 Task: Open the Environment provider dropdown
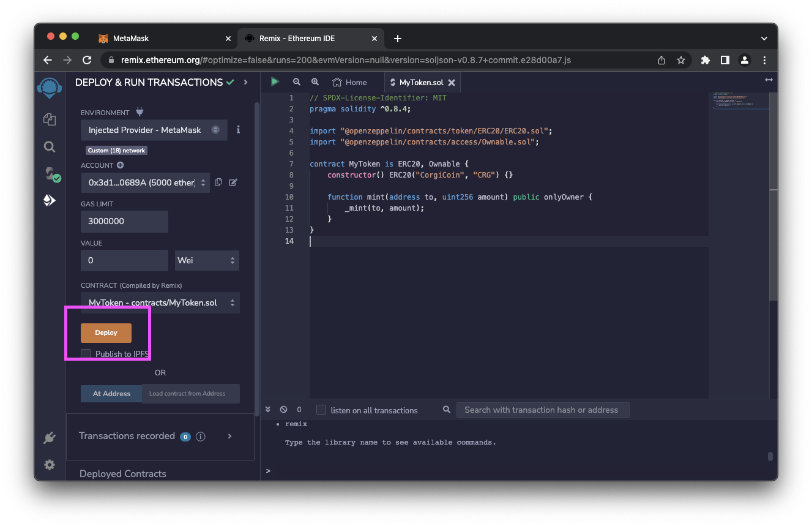pos(154,130)
